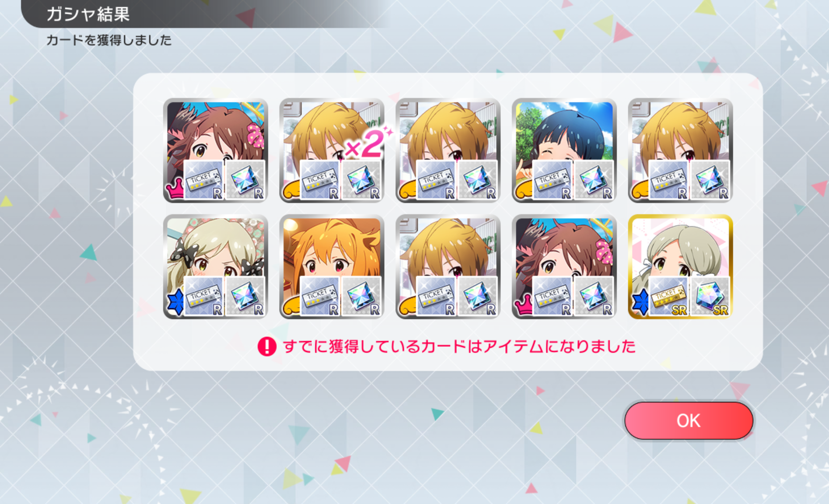Select the gold-framed SR card thumbnail
The image size is (829, 504).
pyautogui.click(x=681, y=267)
